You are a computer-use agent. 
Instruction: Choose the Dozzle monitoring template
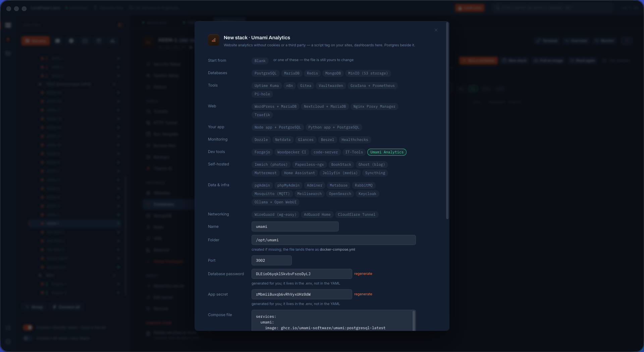261,140
